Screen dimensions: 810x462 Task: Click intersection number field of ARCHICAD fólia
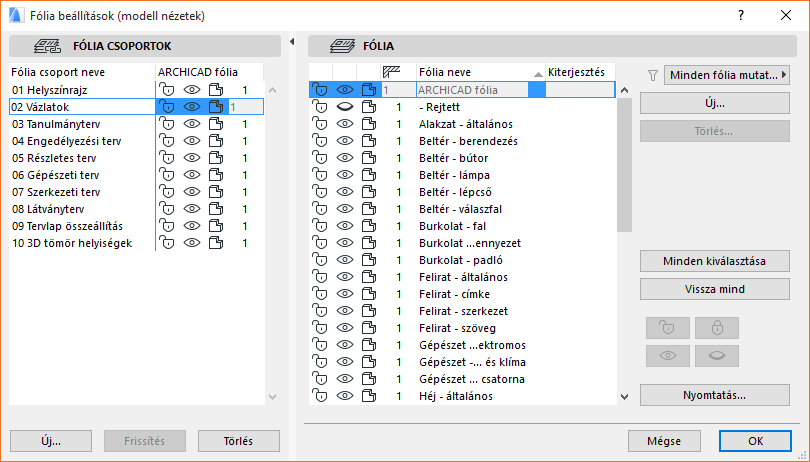pyautogui.click(x=398, y=90)
